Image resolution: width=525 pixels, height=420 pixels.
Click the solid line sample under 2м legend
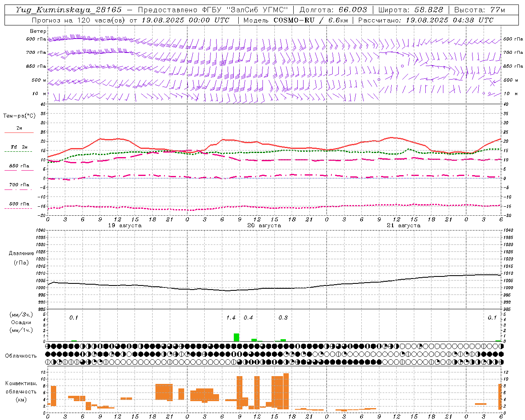tap(19, 132)
